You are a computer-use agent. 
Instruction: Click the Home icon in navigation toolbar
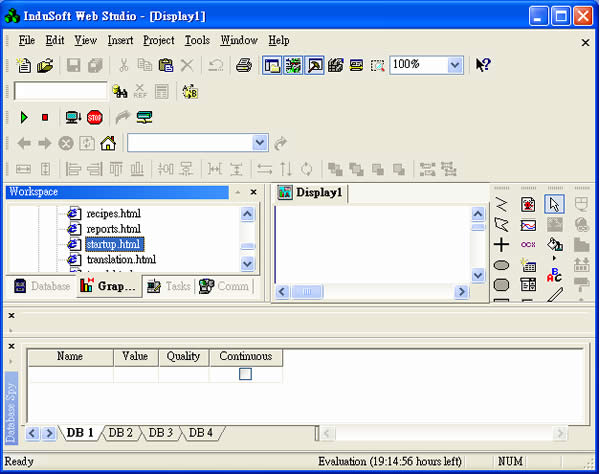(x=108, y=143)
